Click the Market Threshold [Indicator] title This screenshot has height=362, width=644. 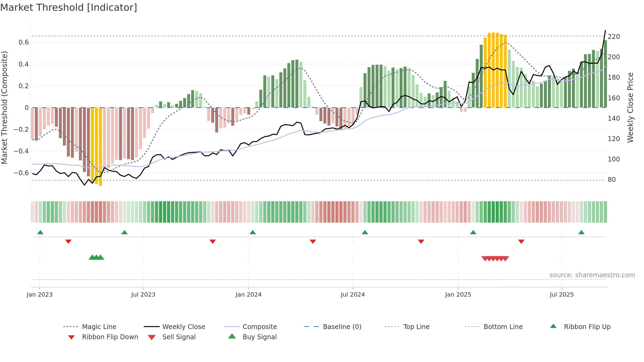pyautogui.click(x=69, y=8)
